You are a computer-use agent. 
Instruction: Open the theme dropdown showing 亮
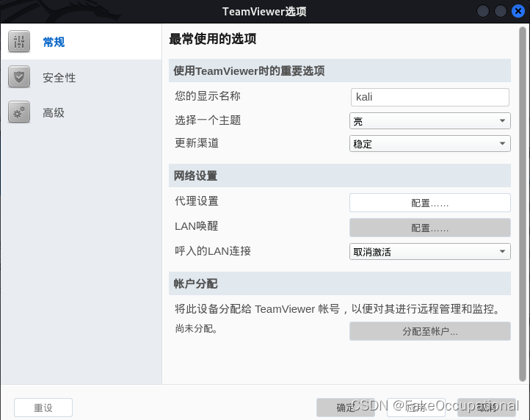(430, 120)
